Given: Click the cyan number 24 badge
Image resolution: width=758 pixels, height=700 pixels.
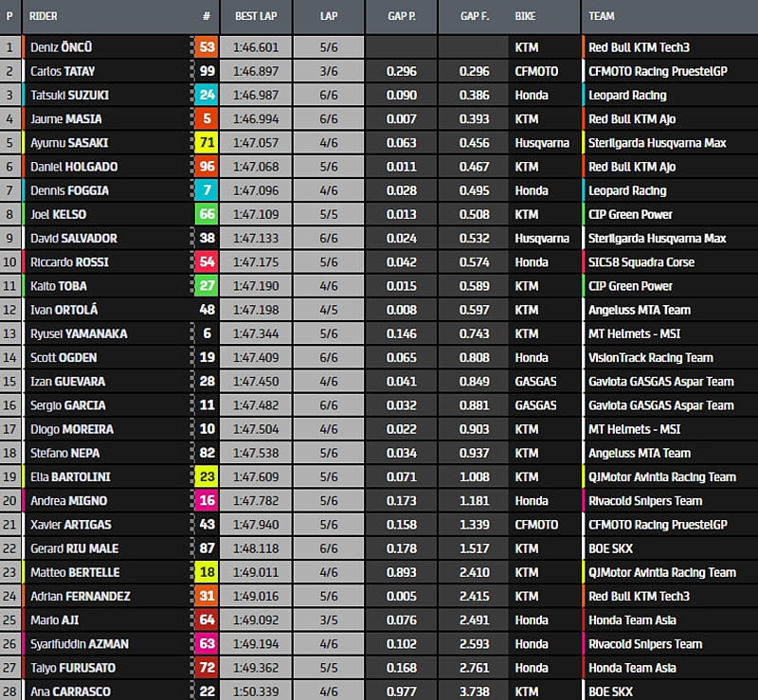Looking at the screenshot, I should [x=207, y=95].
